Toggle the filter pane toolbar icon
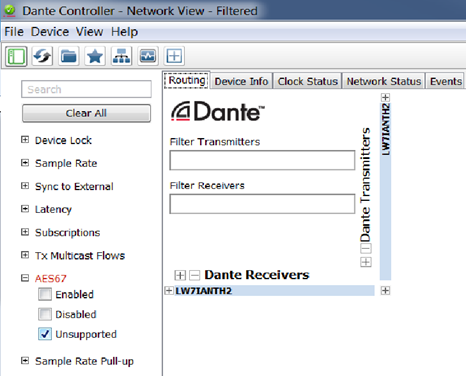 (16, 56)
